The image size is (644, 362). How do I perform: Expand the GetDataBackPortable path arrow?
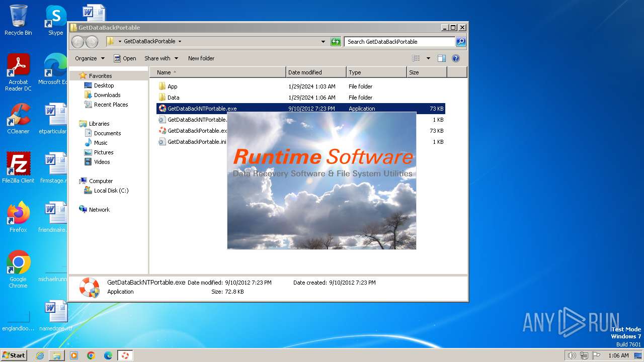pyautogui.click(x=180, y=42)
